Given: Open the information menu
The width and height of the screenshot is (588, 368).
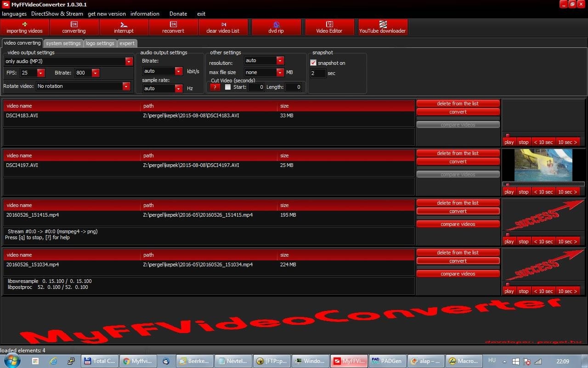Looking at the screenshot, I should coord(145,14).
